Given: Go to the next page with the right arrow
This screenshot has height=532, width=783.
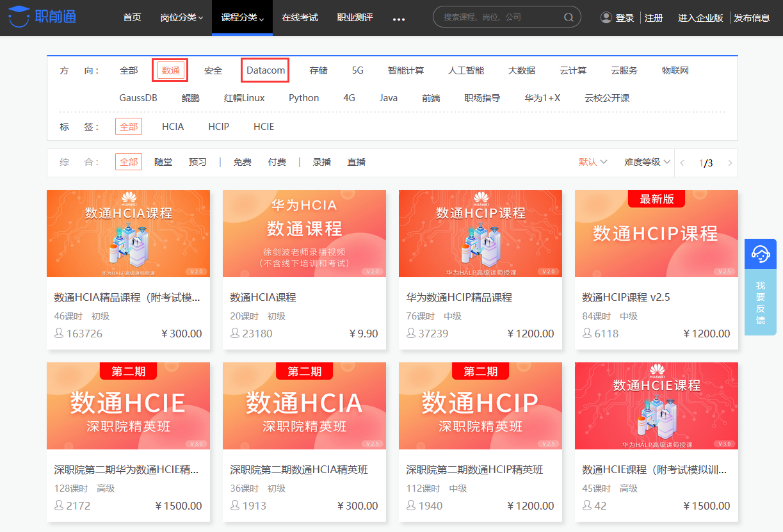Looking at the screenshot, I should point(730,163).
